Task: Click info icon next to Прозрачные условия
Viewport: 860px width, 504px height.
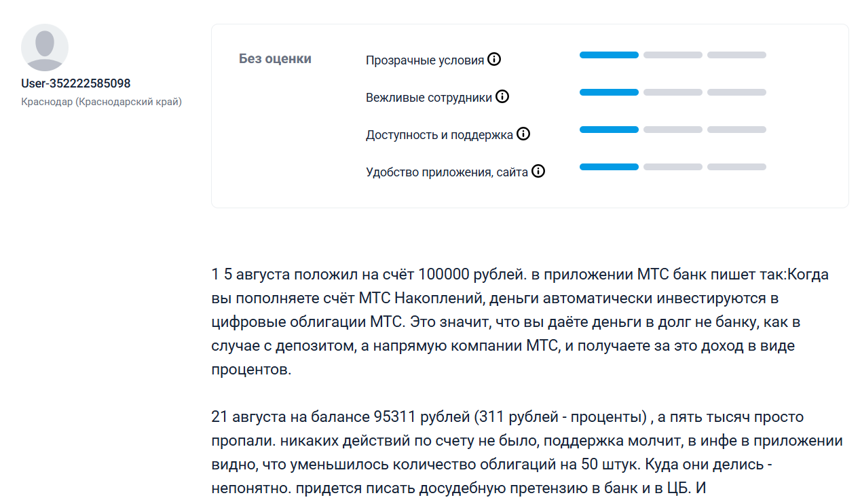Action: coord(494,60)
